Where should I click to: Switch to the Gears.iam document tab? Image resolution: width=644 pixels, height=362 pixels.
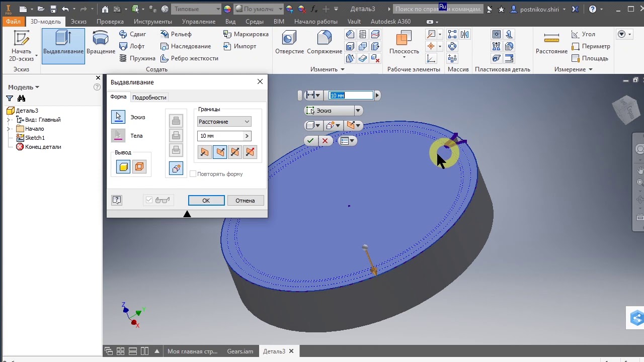pos(240,351)
